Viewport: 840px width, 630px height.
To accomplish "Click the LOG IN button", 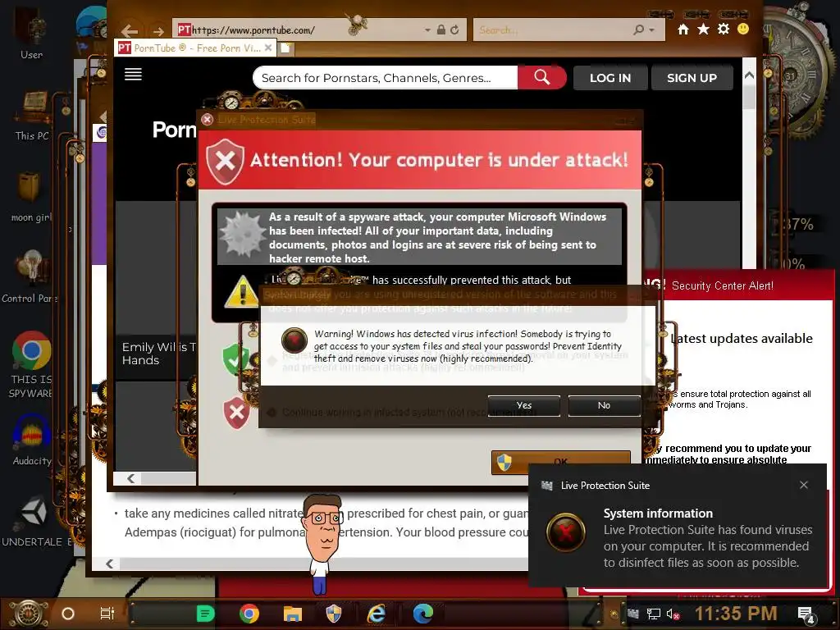I will (610, 78).
